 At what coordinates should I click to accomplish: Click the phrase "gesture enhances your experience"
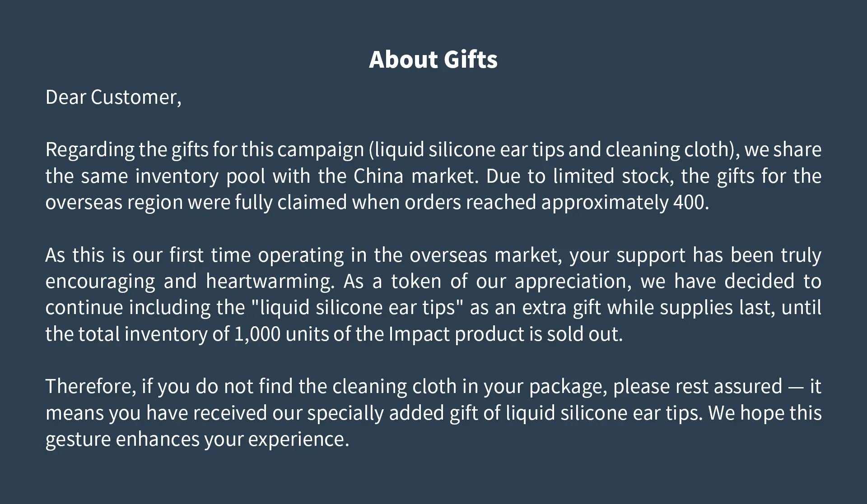tap(197, 439)
